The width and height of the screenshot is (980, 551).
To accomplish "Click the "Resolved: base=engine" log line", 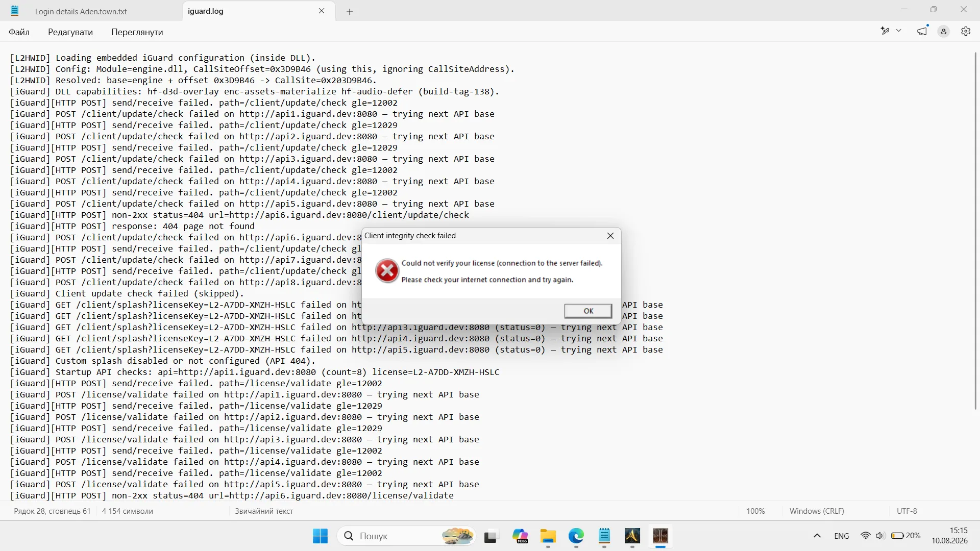I will 193,81.
